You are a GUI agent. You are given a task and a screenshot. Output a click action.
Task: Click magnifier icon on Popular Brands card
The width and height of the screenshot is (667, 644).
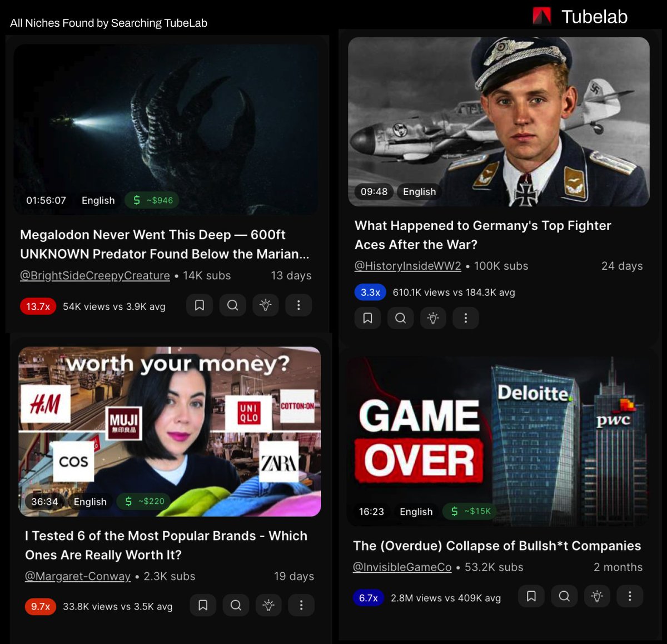[236, 605]
